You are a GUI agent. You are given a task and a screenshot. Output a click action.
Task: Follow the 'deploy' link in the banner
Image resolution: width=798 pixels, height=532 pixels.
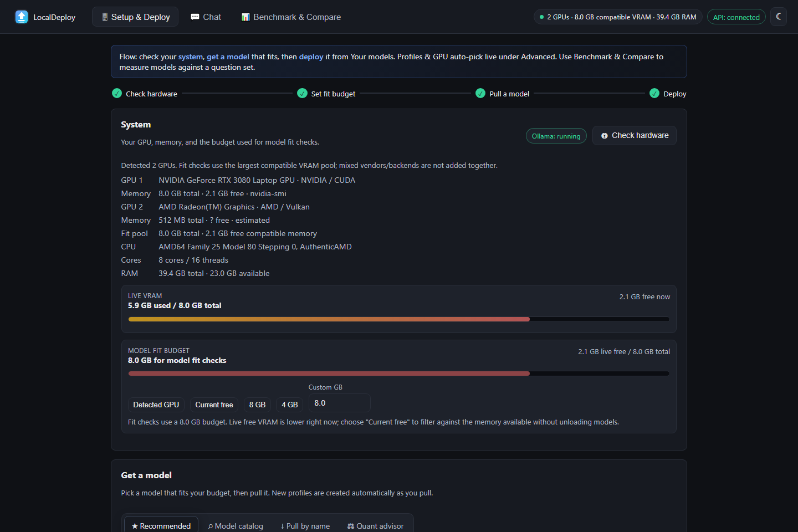(311, 57)
